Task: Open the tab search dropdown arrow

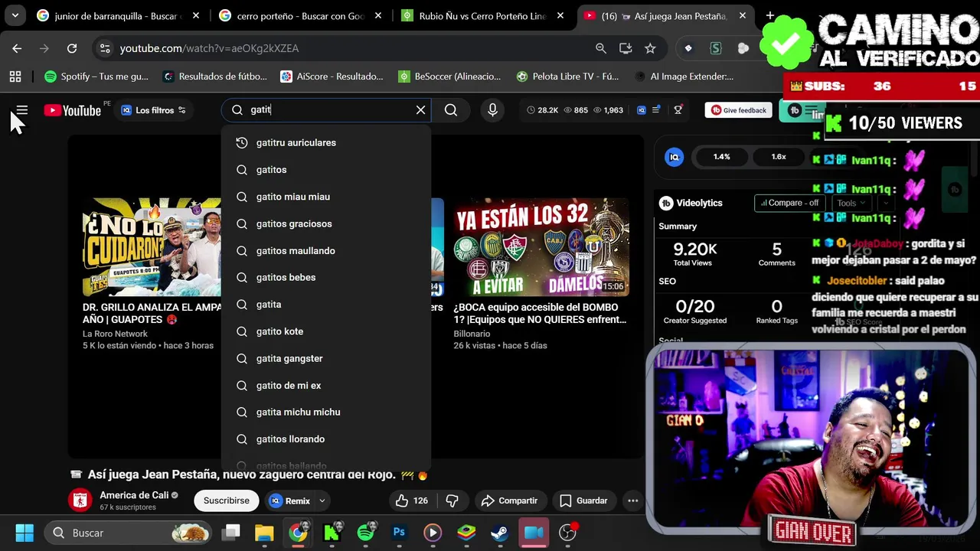Action: coord(15,15)
